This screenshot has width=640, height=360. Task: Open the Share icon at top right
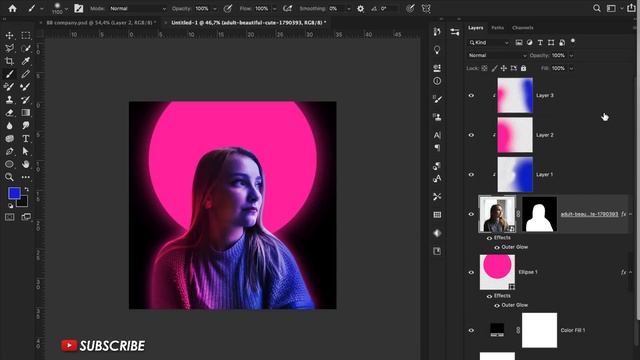click(631, 8)
